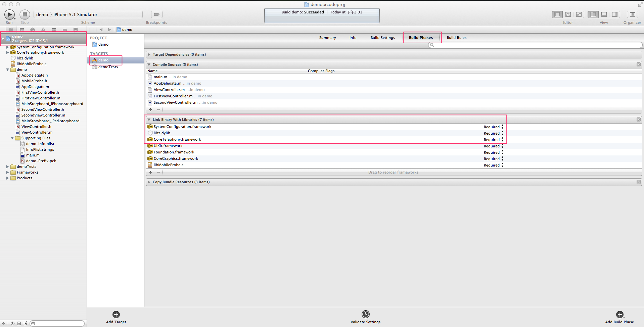Click Validate Settings button
Screen dimensions: 644x327
coord(365,317)
